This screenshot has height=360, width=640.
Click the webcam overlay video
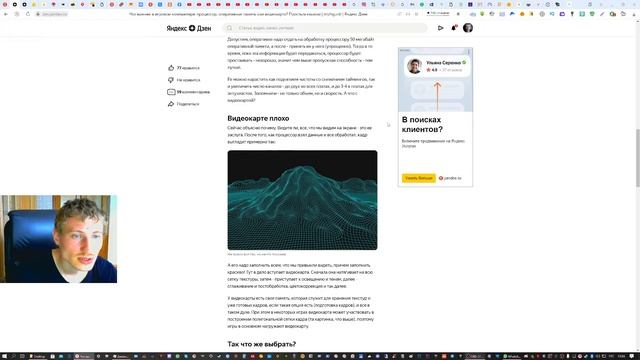click(58, 239)
